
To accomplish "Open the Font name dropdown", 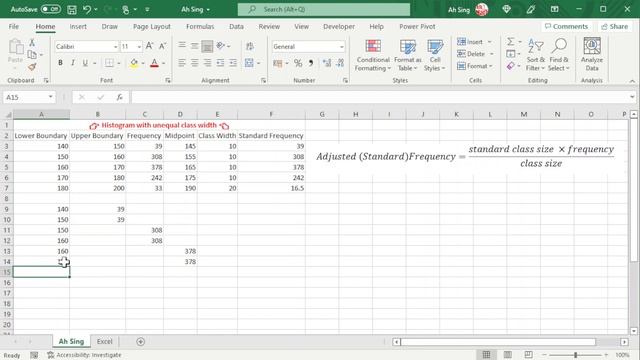I will (x=115, y=47).
